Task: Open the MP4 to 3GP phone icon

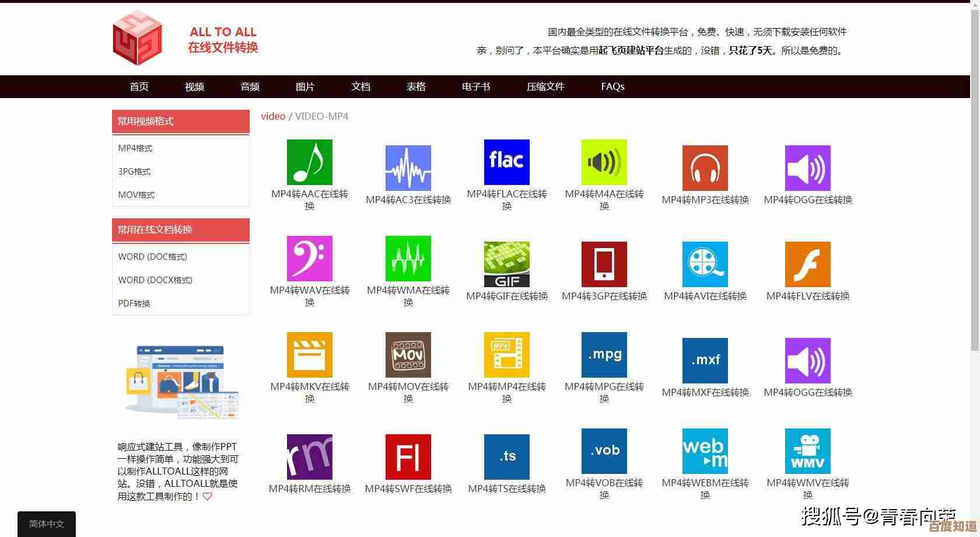Action: 604,264
